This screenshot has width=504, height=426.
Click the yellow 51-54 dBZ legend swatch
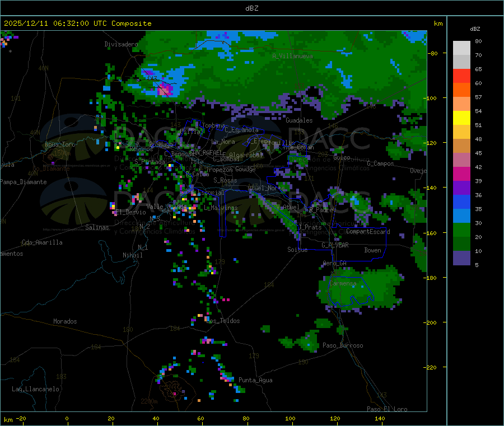(x=461, y=118)
